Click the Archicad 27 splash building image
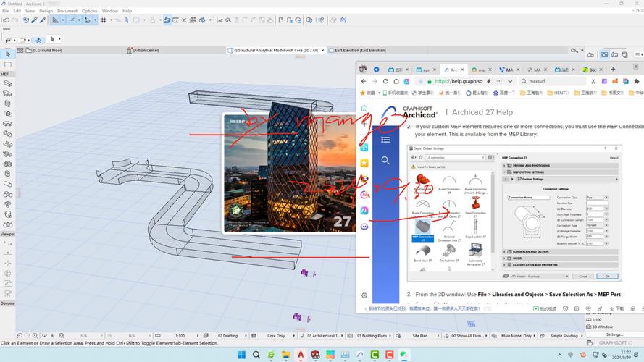The height and width of the screenshot is (362, 644). (x=289, y=173)
